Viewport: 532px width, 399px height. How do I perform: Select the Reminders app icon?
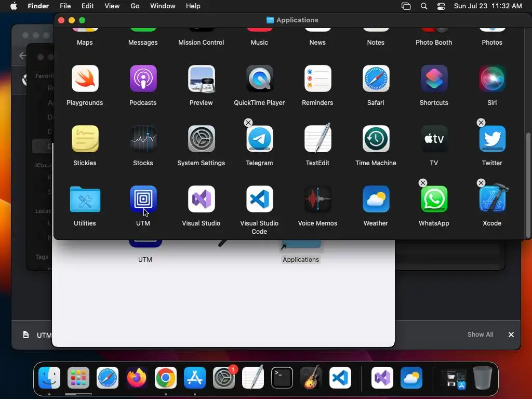tap(317, 79)
